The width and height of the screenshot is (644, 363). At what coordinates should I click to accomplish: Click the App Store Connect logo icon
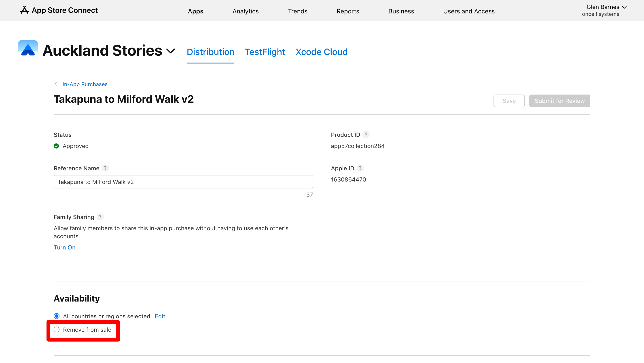point(24,10)
